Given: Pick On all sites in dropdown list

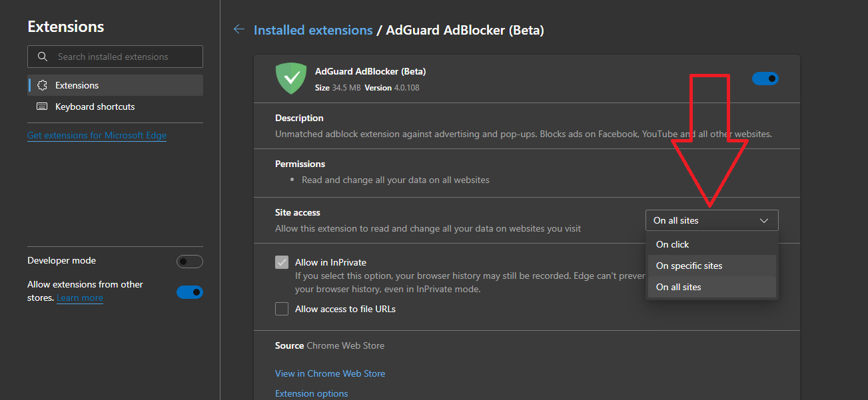Looking at the screenshot, I should (x=679, y=287).
